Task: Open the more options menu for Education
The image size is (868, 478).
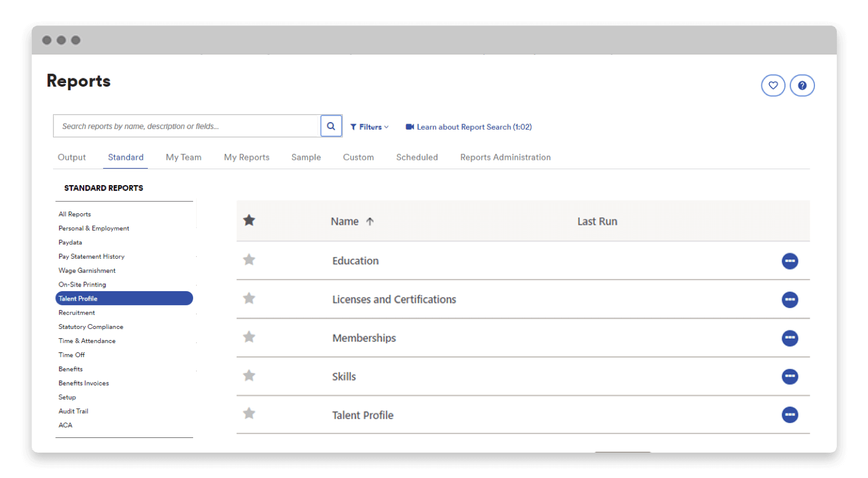Action: [x=790, y=261]
